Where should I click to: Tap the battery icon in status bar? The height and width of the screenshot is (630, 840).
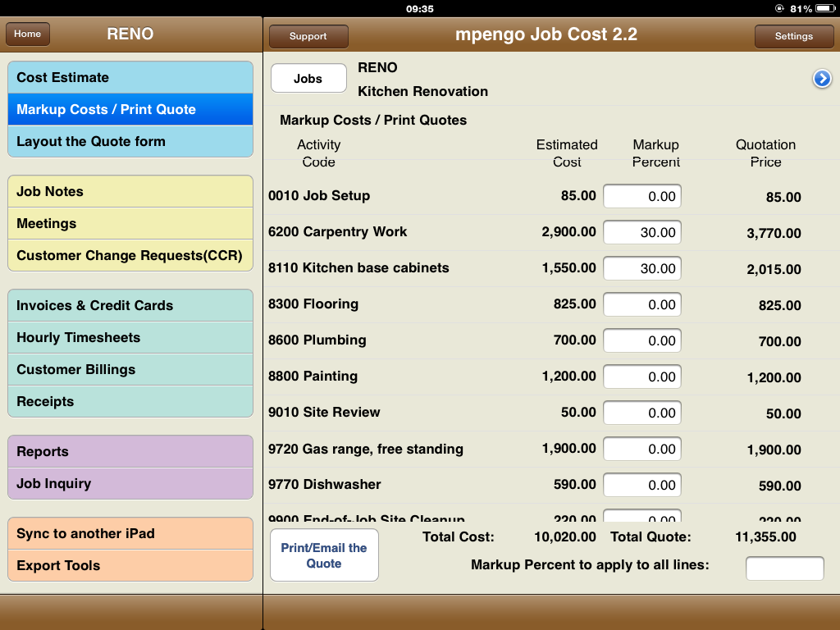tap(824, 8)
